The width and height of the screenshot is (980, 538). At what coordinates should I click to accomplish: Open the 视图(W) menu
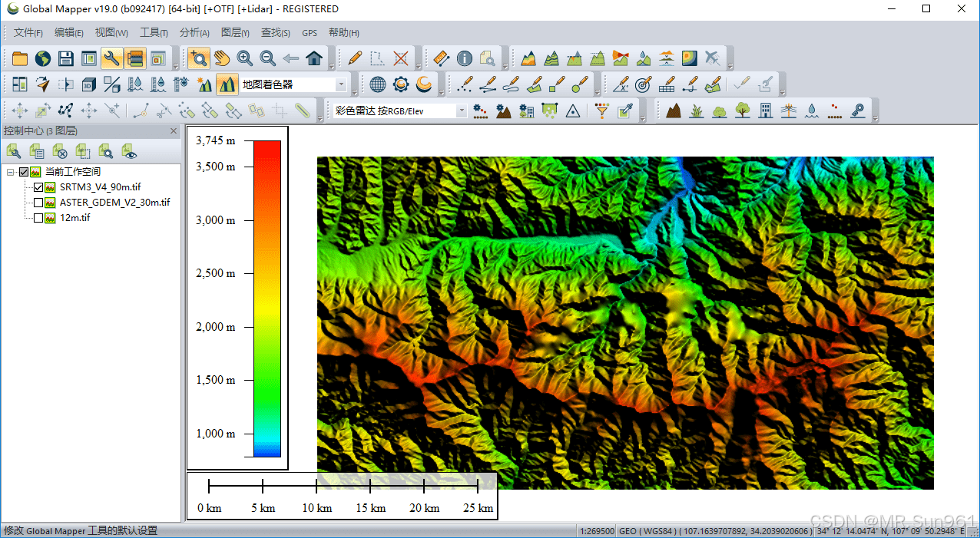point(111,33)
